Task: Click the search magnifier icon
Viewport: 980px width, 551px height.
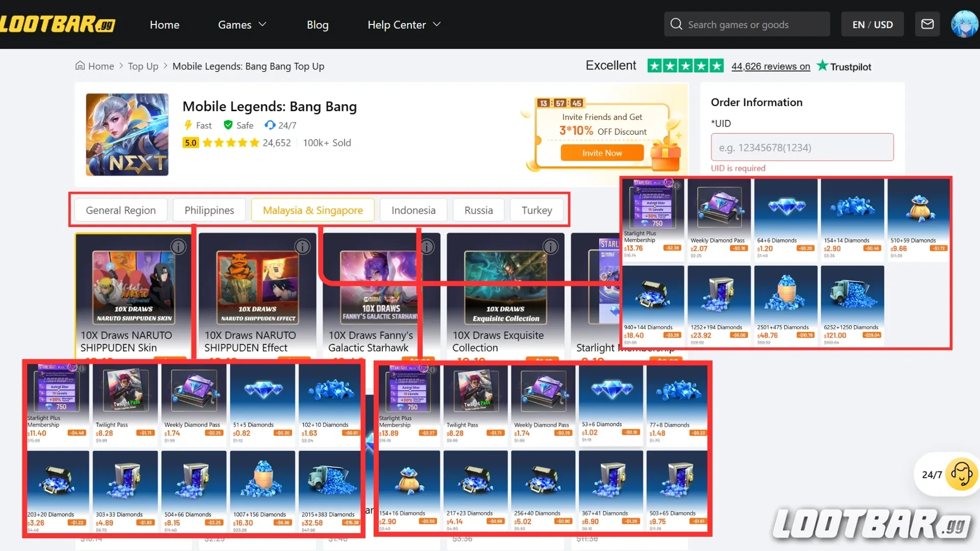Action: click(x=676, y=24)
